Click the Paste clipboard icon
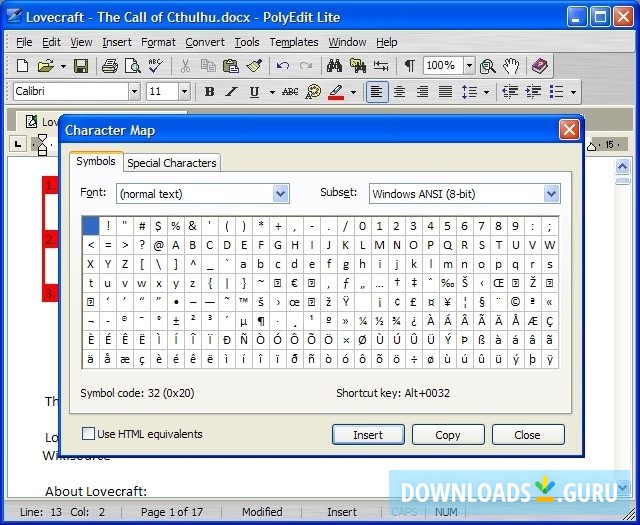Viewport: 640px width, 525px height. click(x=231, y=66)
